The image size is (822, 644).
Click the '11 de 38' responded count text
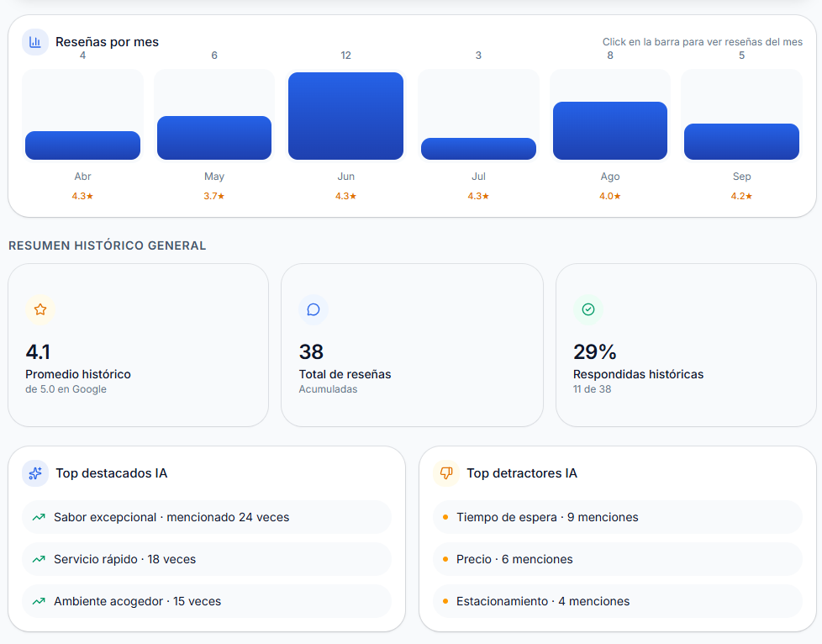[592, 389]
